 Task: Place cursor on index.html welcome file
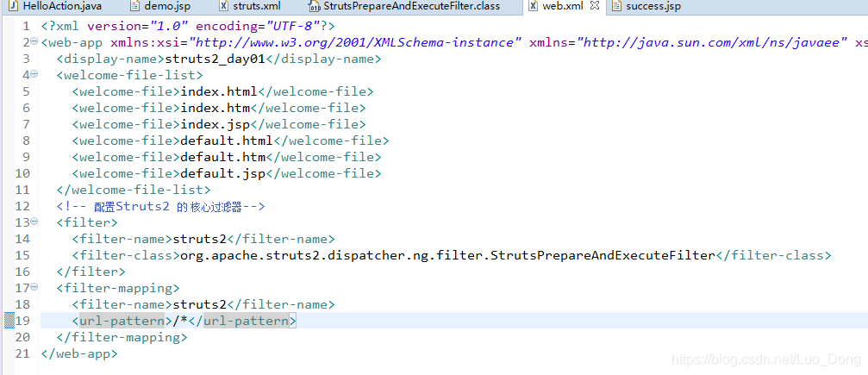pos(219,91)
